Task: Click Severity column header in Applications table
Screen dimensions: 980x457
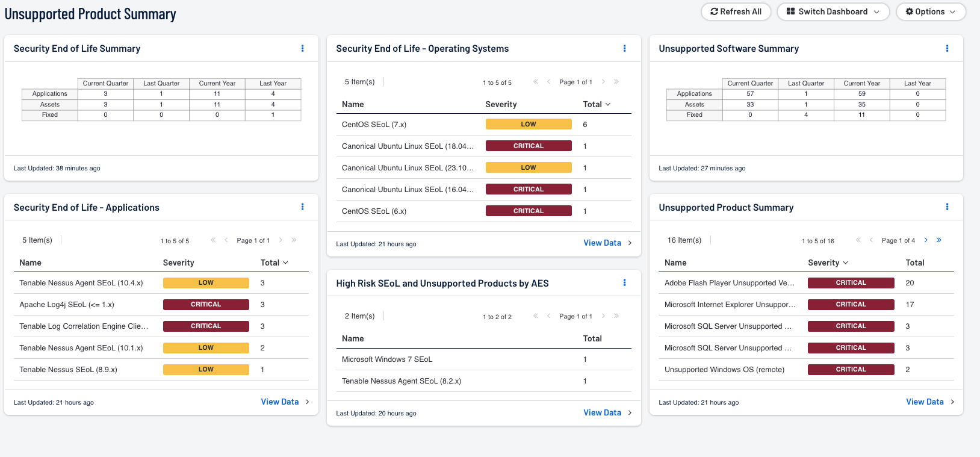Action: pos(179,263)
